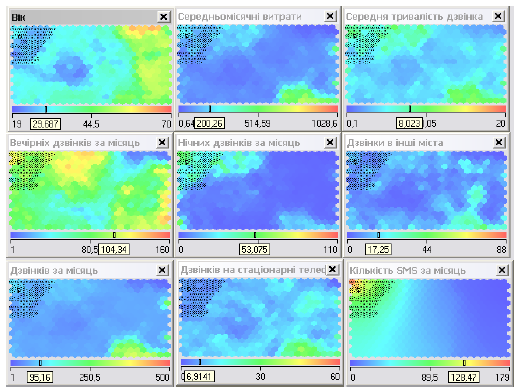Click the Нічних дзвінків heat map
Image resolution: width=519 pixels, height=388 pixels.
(258, 190)
